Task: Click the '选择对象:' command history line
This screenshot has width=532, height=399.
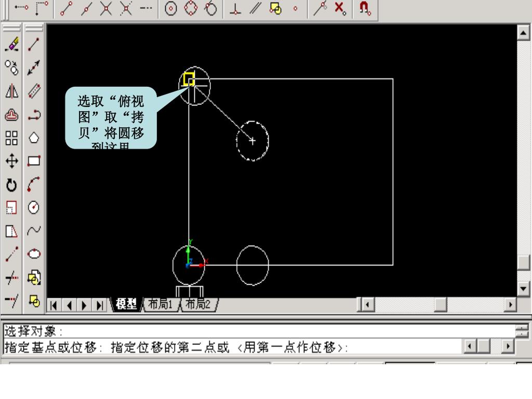Action: click(x=33, y=331)
